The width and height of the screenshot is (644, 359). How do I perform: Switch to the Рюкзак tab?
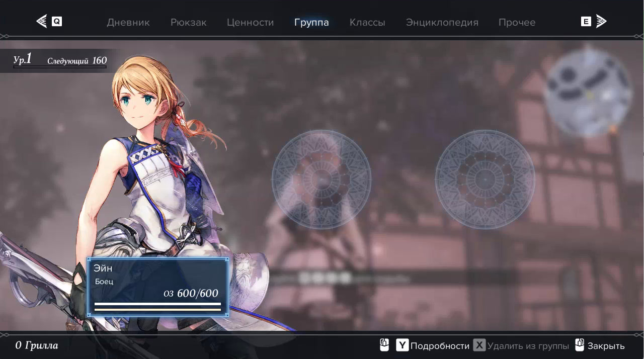(x=189, y=23)
